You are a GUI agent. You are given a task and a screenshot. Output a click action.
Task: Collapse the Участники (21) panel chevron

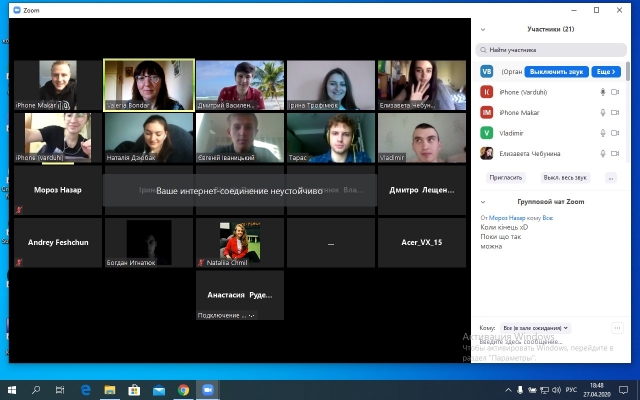coord(483,29)
